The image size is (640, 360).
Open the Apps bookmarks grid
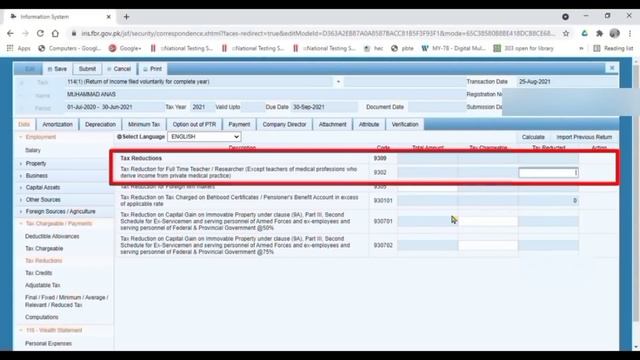19,48
